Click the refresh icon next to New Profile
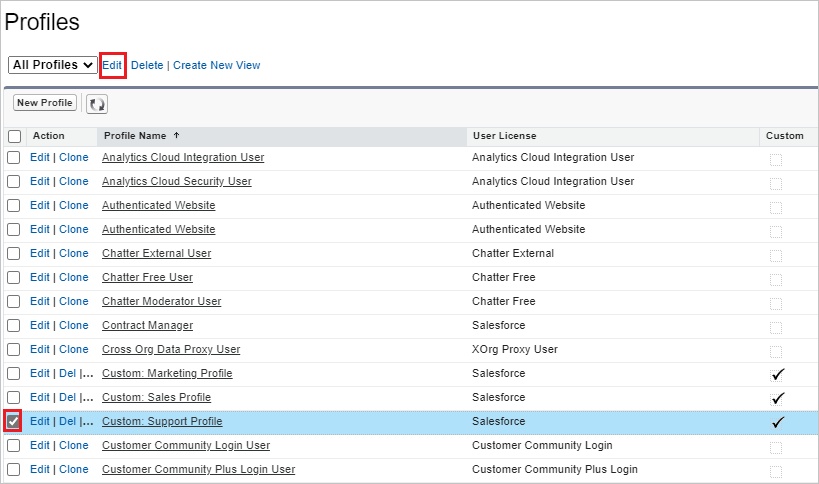Viewport: 819px width, 484px height. click(x=97, y=104)
